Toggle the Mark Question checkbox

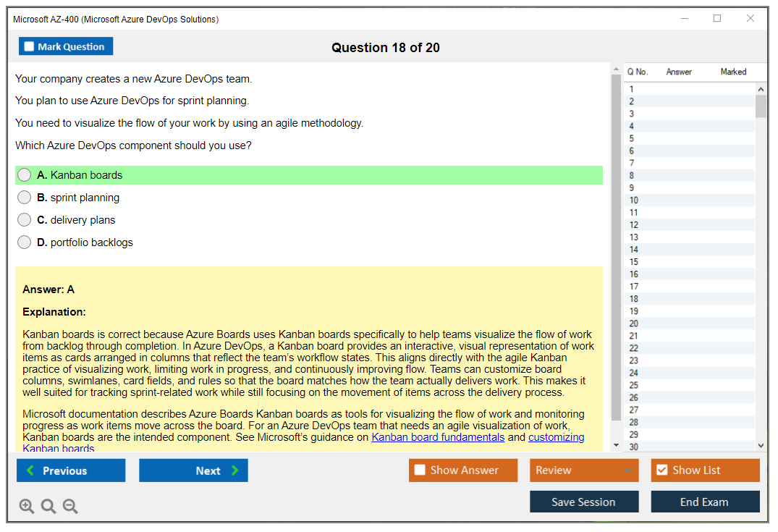pos(29,46)
